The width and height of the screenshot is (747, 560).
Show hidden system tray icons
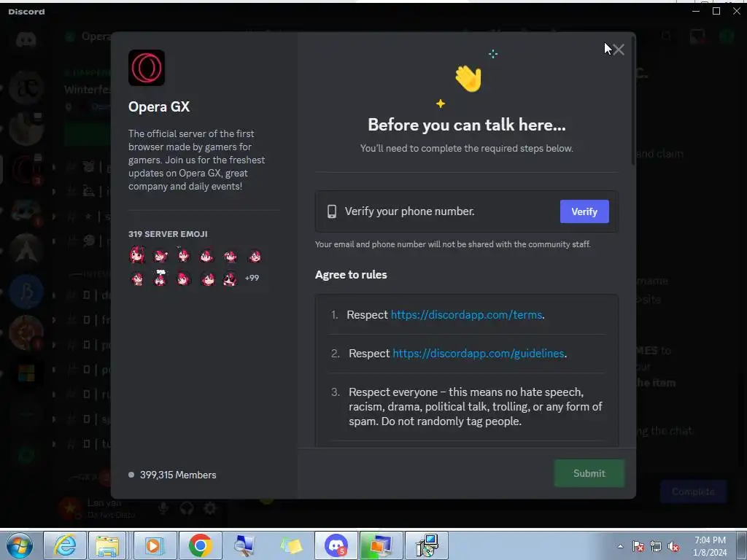tap(620, 546)
